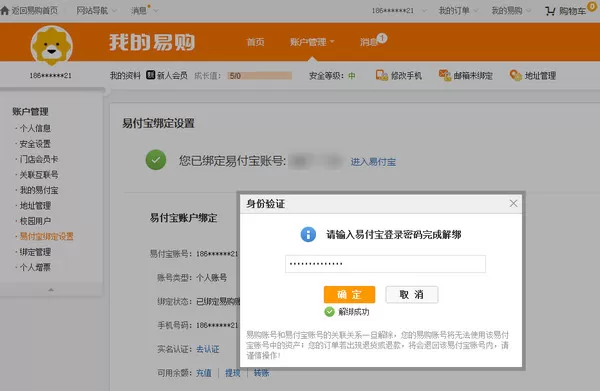600x391 pixels.
Task: Open 地址管理 in the sidebar
Action: point(35,206)
